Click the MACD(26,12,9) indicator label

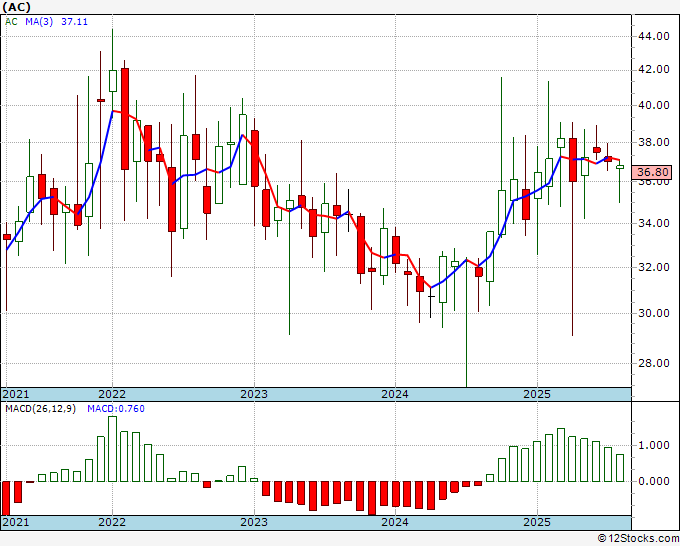40,409
